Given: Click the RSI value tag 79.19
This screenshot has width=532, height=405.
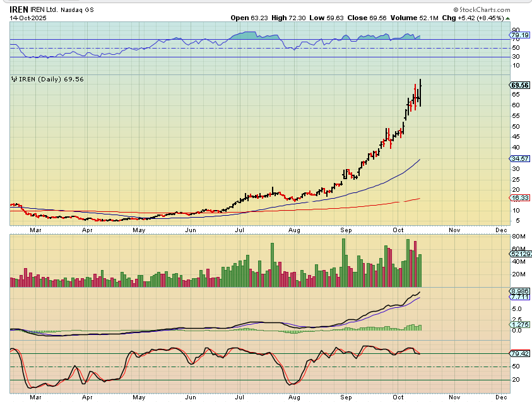Looking at the screenshot, I should click(x=520, y=35).
